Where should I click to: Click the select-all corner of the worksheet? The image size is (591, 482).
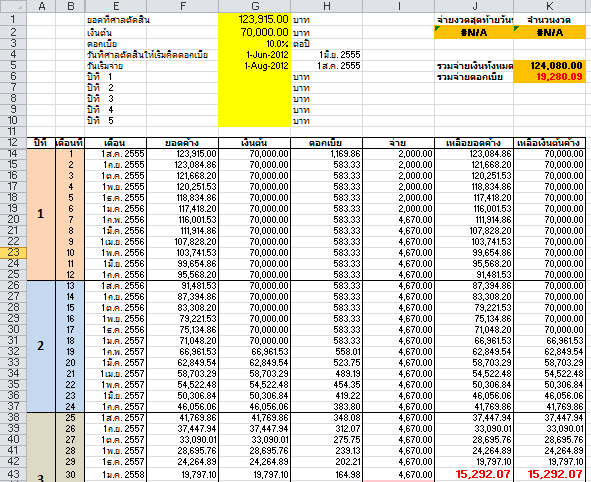tap(13, 6)
